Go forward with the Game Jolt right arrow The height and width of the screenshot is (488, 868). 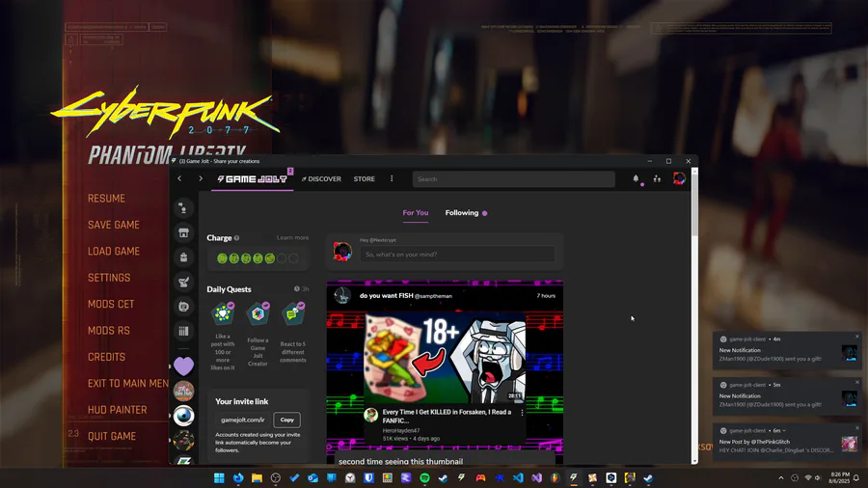click(201, 178)
